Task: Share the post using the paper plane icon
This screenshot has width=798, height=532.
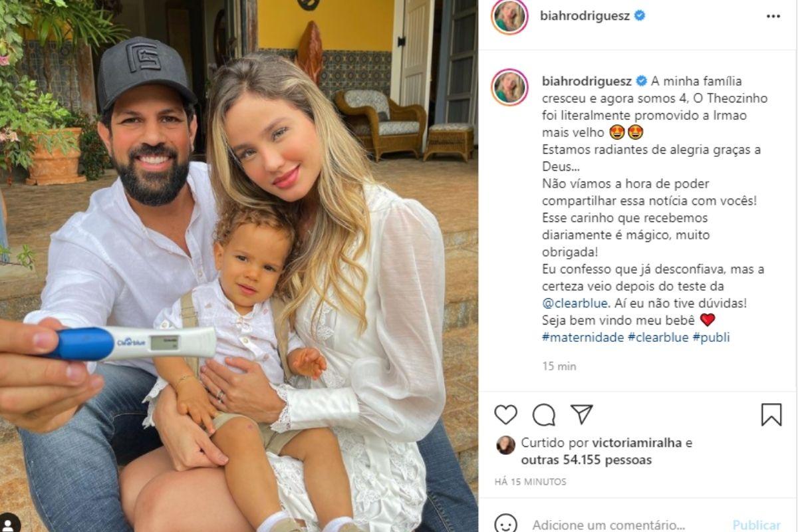Action: point(582,414)
